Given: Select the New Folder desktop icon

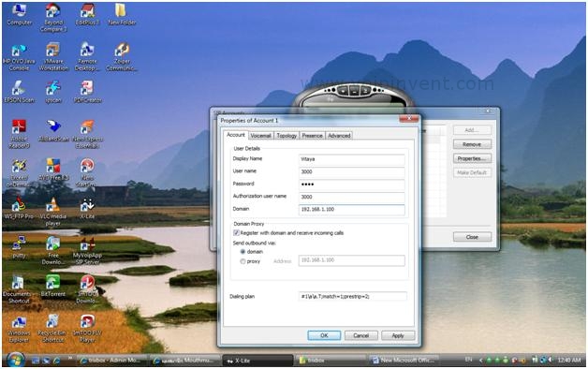Looking at the screenshot, I should 122,15.
